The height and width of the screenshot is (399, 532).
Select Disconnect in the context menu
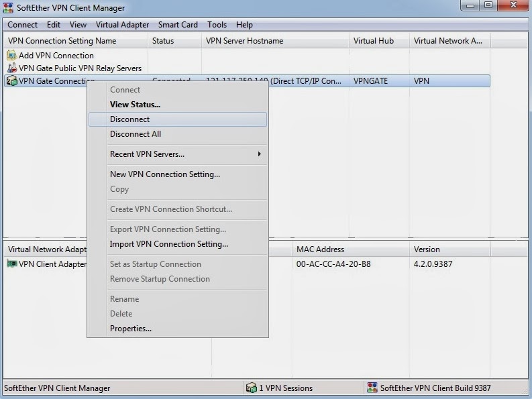coord(178,119)
